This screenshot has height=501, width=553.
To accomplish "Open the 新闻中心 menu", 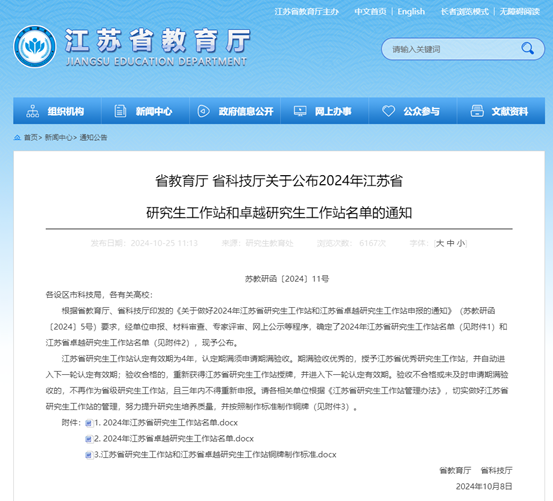I will point(145,111).
